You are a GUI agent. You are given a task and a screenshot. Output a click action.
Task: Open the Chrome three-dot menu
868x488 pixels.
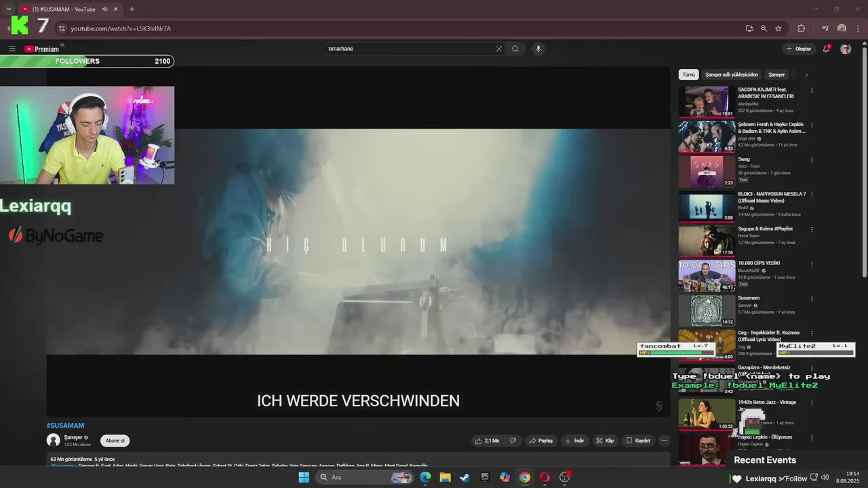(857, 28)
